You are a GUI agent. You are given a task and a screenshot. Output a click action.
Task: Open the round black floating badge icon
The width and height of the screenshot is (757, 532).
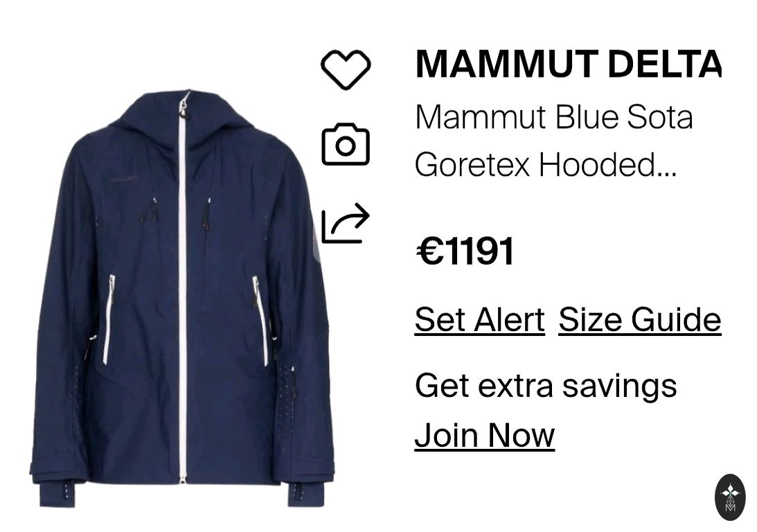click(x=730, y=497)
